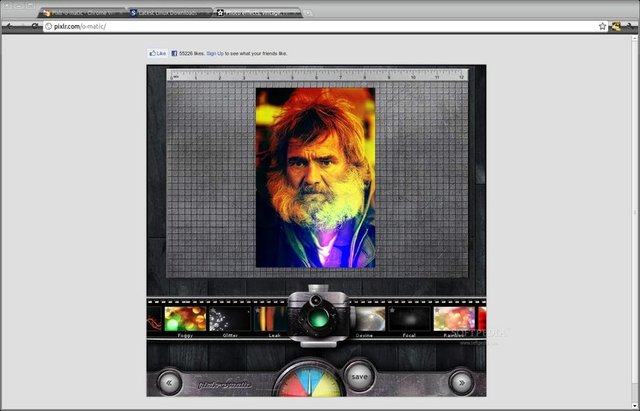Image resolution: width=640 pixels, height=411 pixels.
Task: Click the bearded man photo preview
Action: (x=315, y=177)
